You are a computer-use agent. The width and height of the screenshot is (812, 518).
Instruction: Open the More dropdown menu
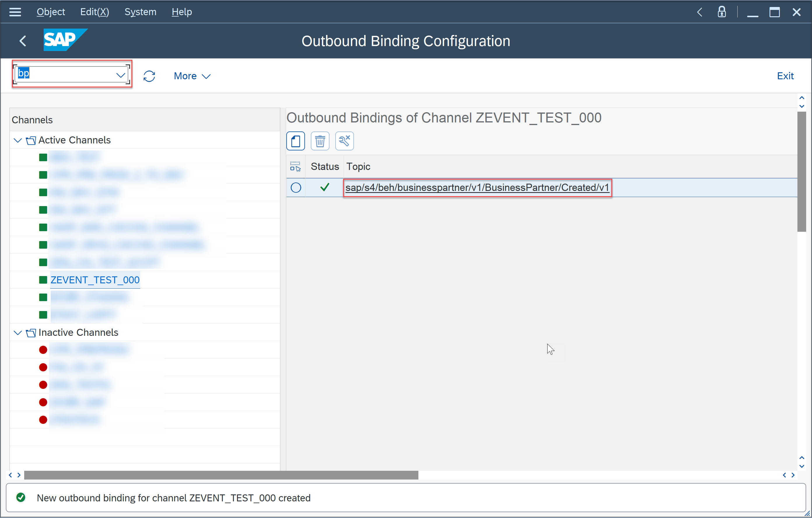(x=192, y=76)
